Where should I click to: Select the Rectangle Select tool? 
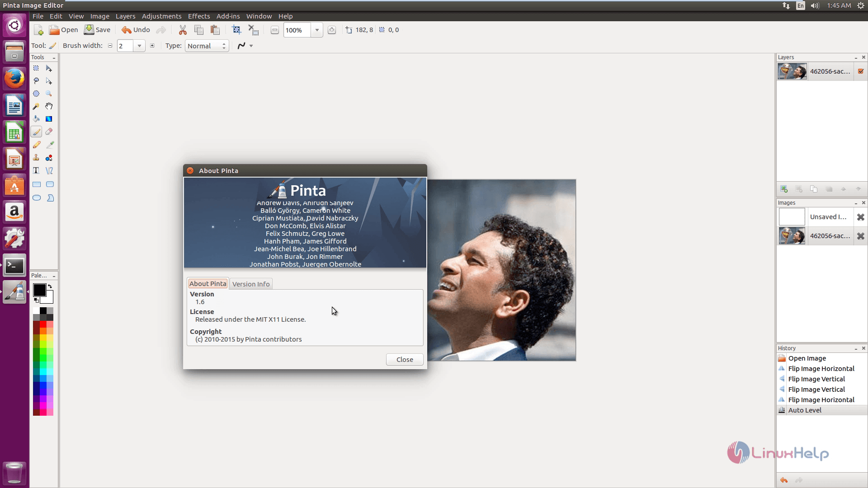click(36, 68)
